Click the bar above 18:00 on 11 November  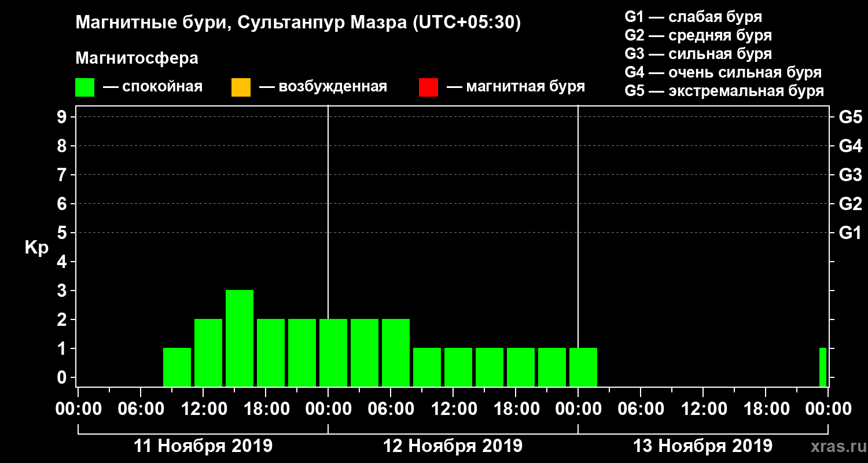[x=271, y=352]
